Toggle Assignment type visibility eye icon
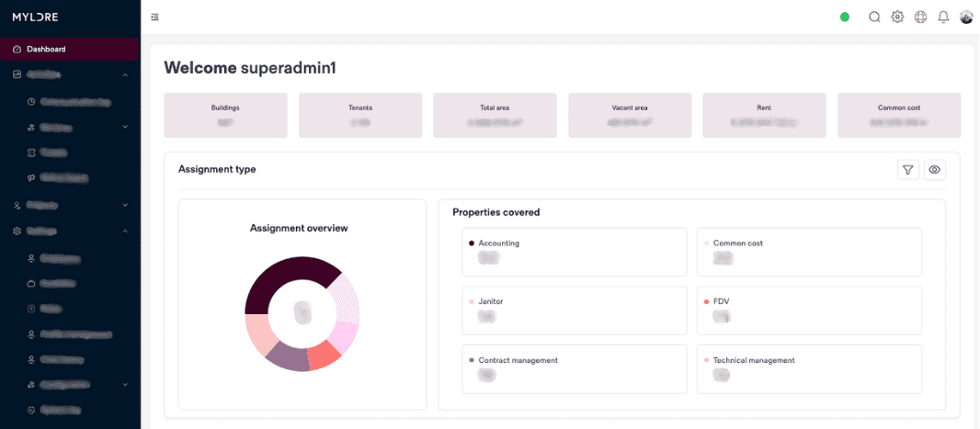980x429 pixels. pyautogui.click(x=935, y=169)
